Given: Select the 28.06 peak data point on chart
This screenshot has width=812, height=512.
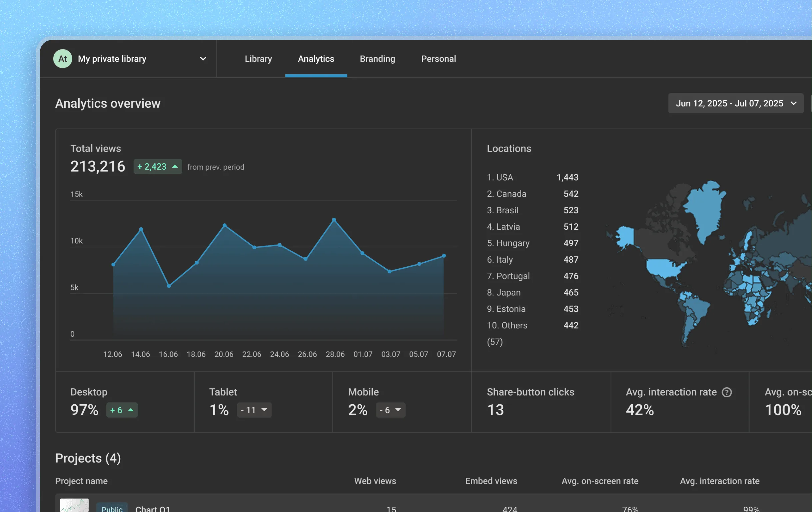Looking at the screenshot, I should 334,220.
